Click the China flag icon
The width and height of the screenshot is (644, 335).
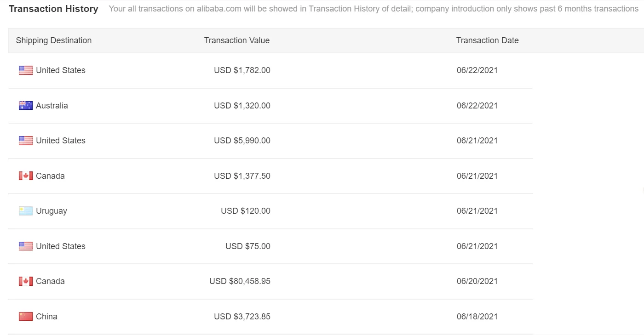point(26,317)
